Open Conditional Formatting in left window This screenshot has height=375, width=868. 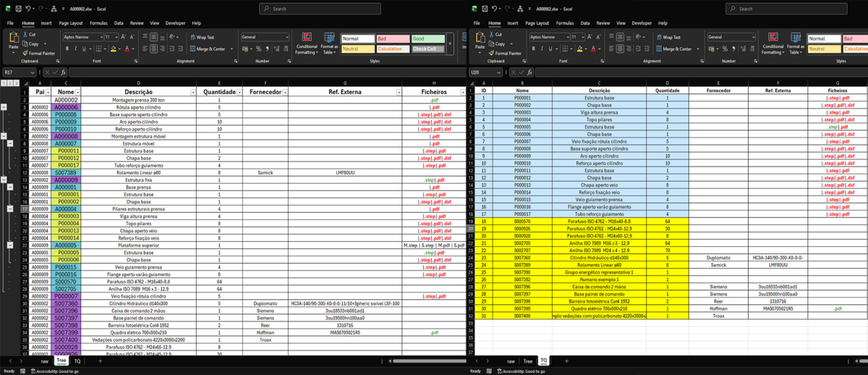point(307,43)
